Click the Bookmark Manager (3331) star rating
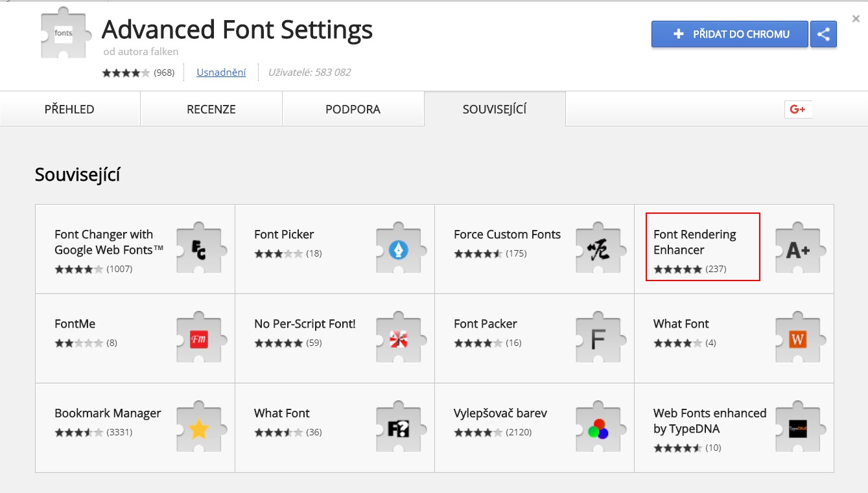Viewport: 868px width, 493px height. click(x=79, y=432)
